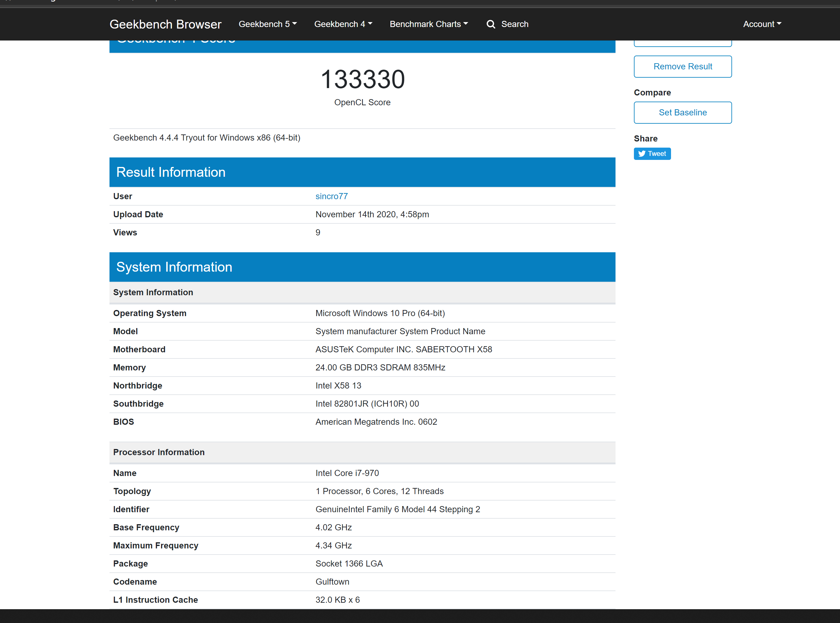840x623 pixels.
Task: Click the Intel X58 13 northbridge value
Action: (338, 385)
